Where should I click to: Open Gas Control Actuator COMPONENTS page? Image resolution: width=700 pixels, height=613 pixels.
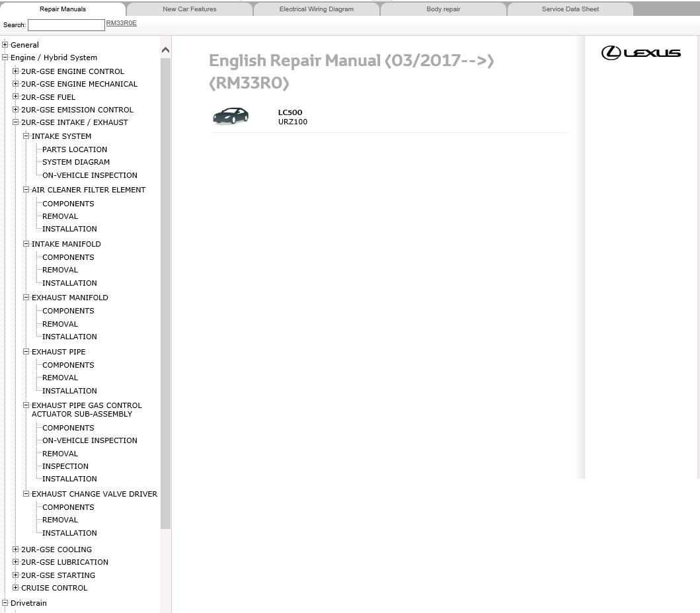click(68, 428)
